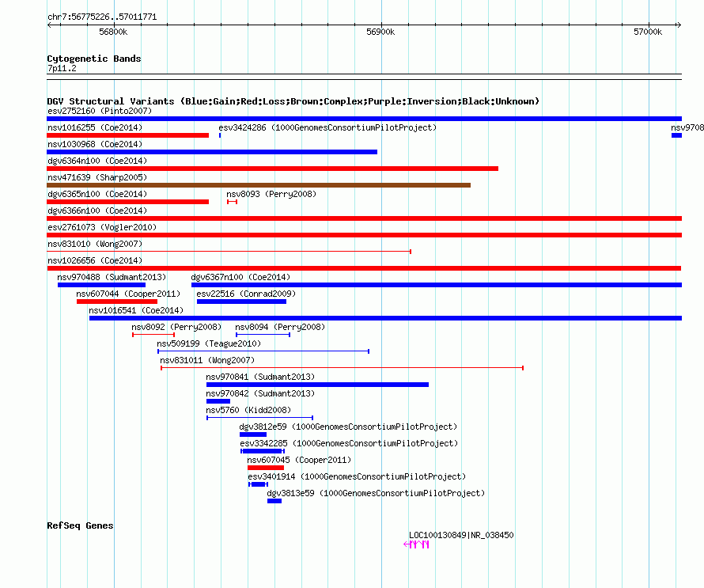Open esv3401914 (1000GenomesConsortiumPilotProject) label
The height and width of the screenshot is (588, 704).
[357, 476]
